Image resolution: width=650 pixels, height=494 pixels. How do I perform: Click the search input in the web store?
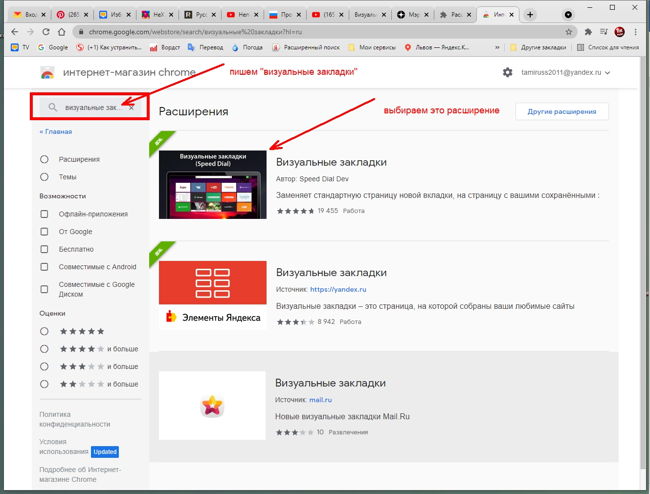pos(92,107)
